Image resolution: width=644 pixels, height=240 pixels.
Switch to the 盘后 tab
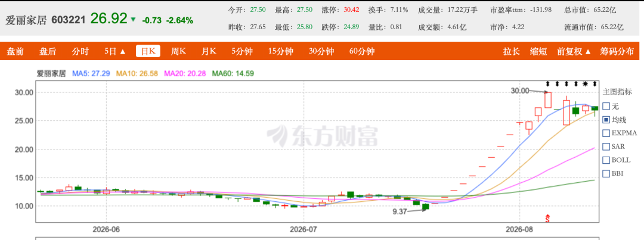[48, 51]
